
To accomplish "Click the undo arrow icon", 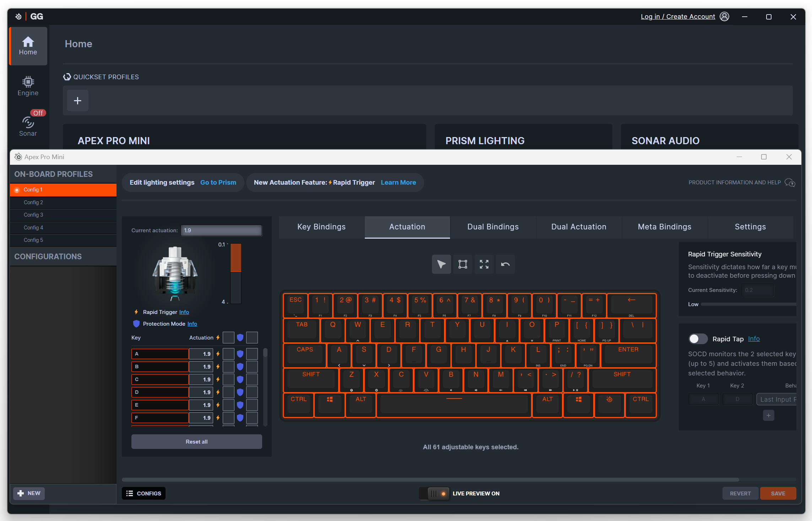I will pos(505,264).
